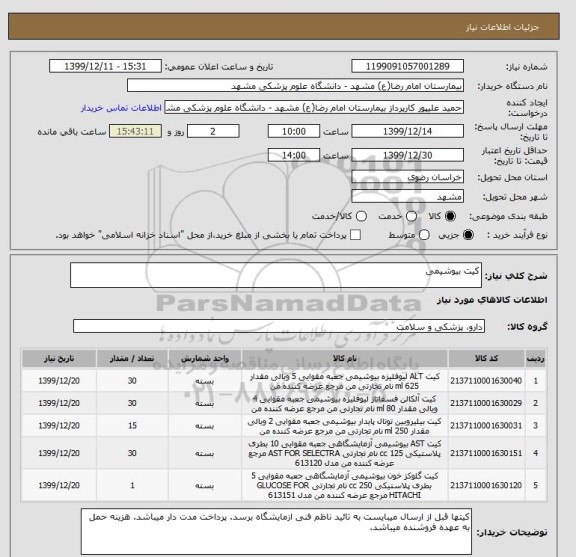This screenshot has height=557, width=576.
Task: Click the شرح کلی نیاز text area
Action: pos(276,275)
